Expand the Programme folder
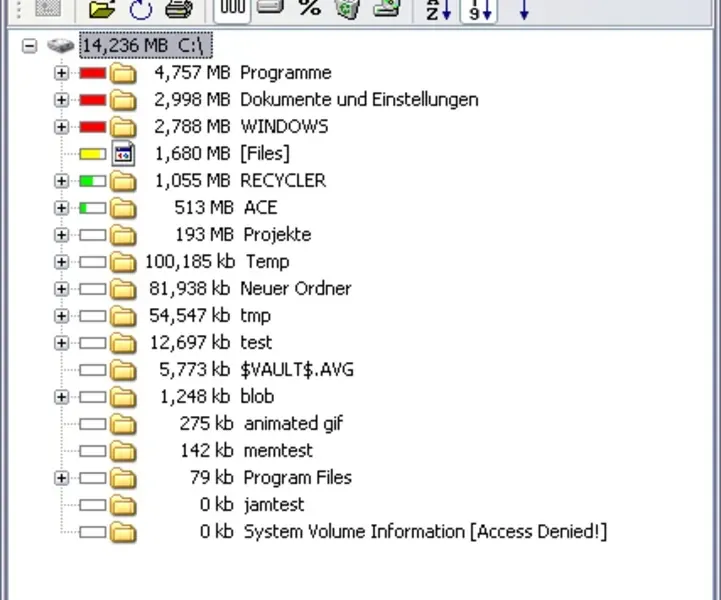721x600 pixels. (x=61, y=73)
